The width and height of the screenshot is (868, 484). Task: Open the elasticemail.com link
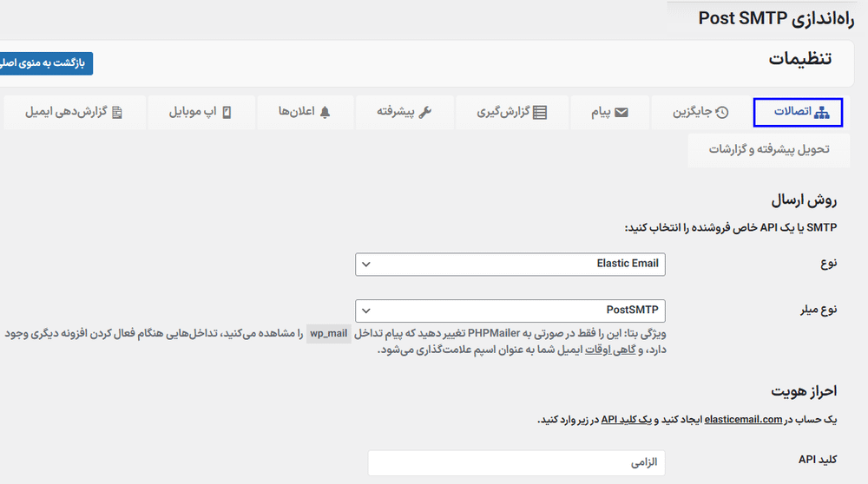click(743, 420)
